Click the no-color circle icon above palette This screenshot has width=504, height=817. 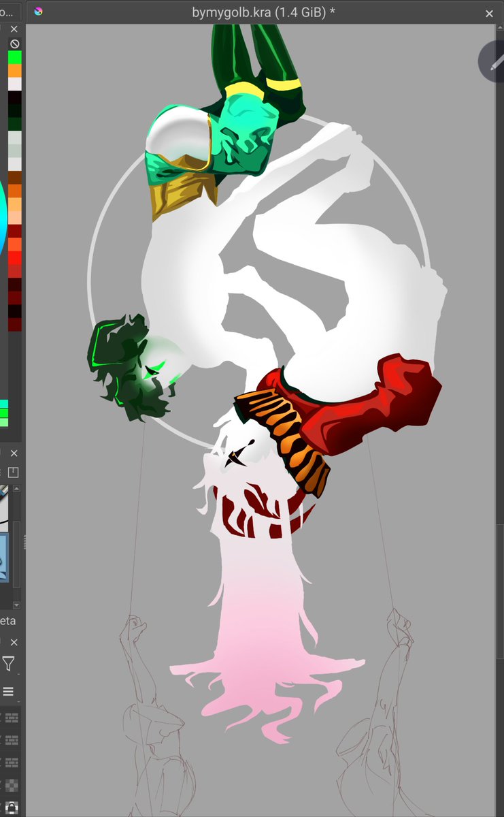coord(14,44)
